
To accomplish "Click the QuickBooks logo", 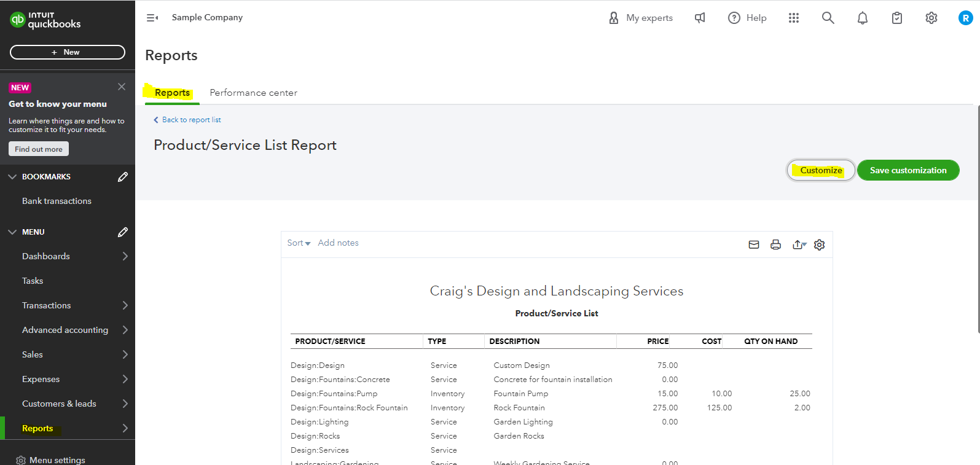I will [x=45, y=20].
